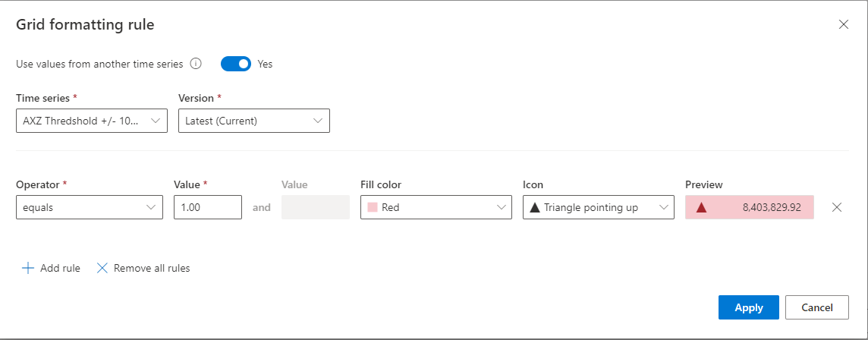Close the Grid formatting rule dialog
Screen dimensions: 868x340
[x=843, y=24]
